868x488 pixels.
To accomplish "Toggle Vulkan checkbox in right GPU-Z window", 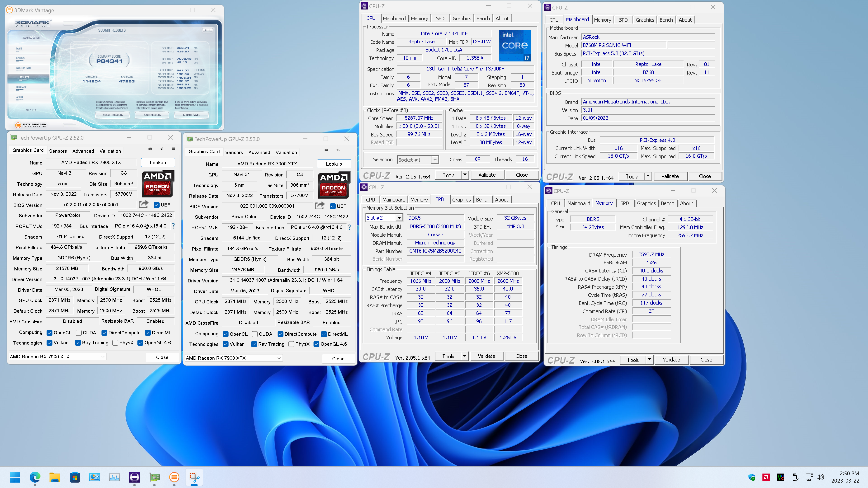I will pos(225,344).
